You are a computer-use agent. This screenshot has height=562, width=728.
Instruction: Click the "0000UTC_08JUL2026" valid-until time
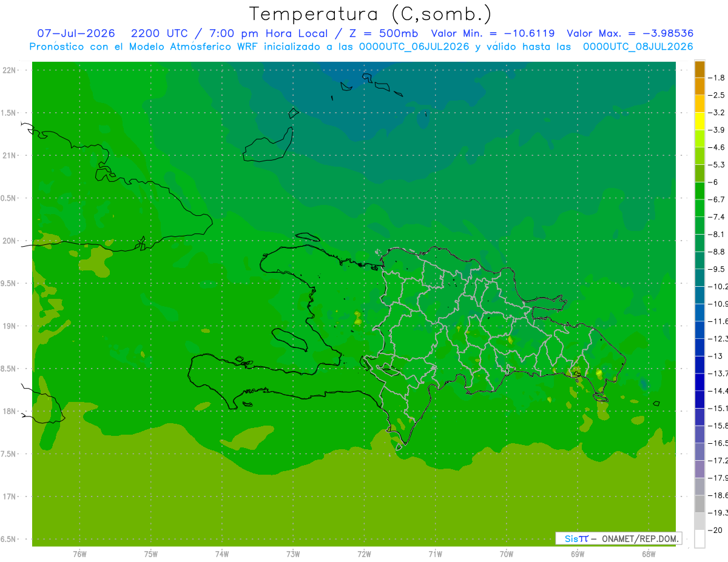coord(638,46)
